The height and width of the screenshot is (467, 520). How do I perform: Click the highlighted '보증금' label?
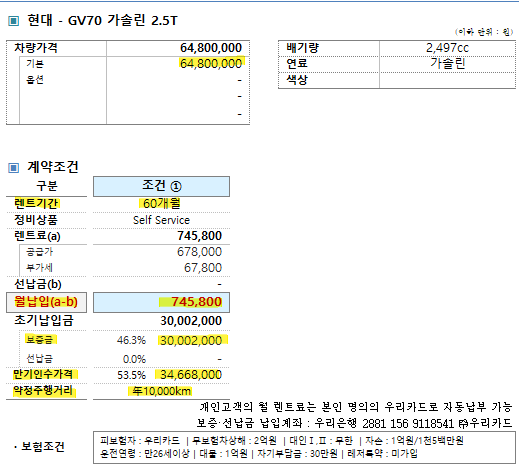point(40,340)
